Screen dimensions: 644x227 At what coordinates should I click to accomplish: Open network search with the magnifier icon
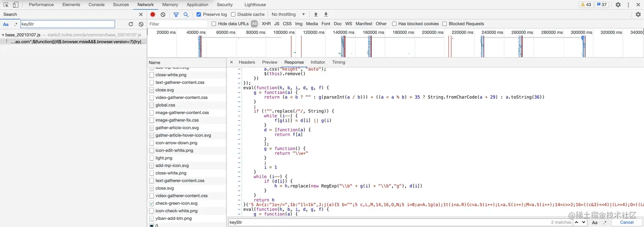coord(186,15)
